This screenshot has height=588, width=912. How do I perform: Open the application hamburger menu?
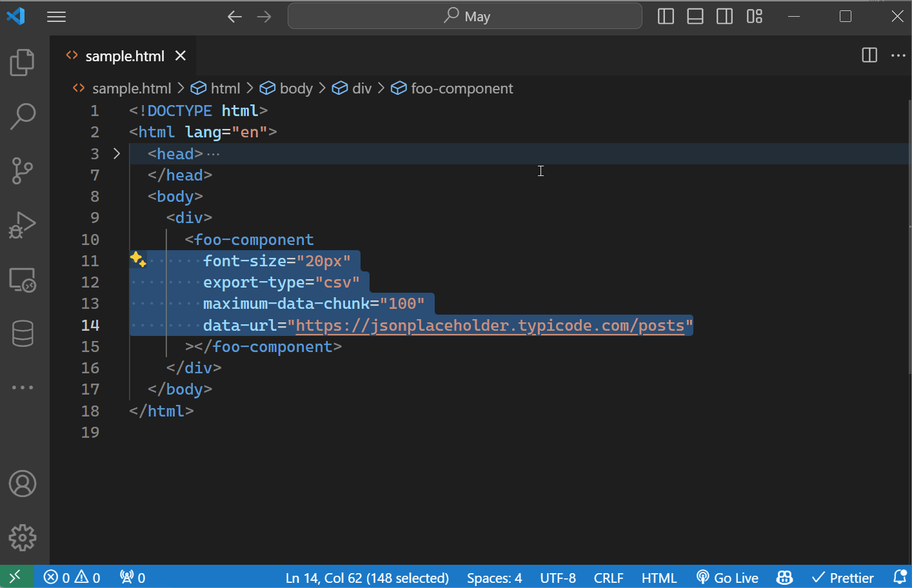tap(56, 16)
